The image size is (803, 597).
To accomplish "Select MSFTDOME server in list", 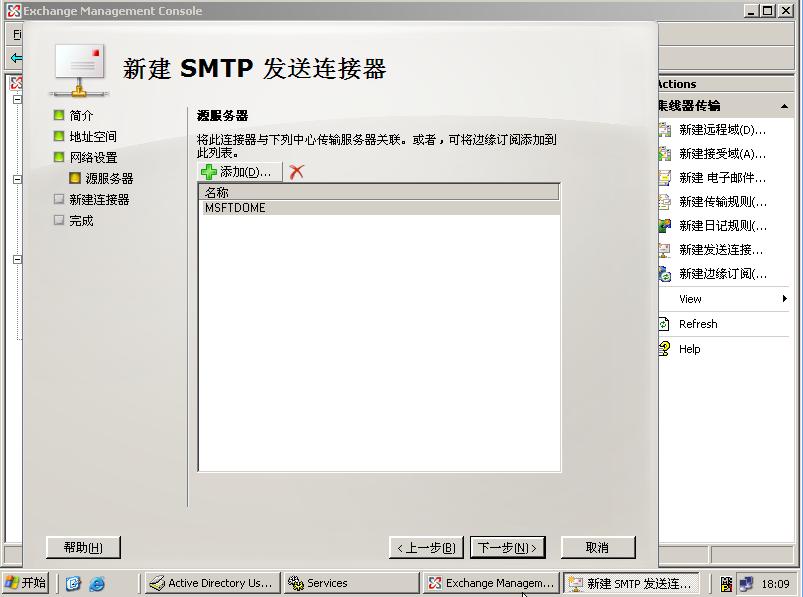I will pyautogui.click(x=236, y=208).
